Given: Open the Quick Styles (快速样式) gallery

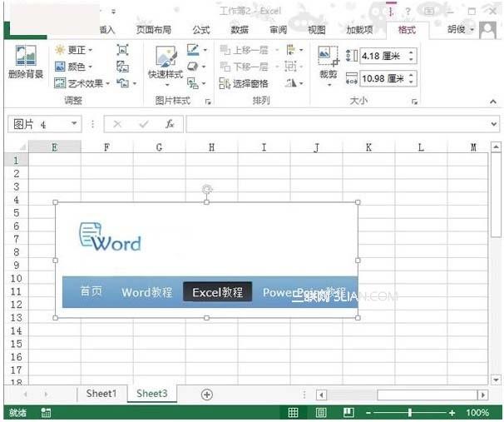Looking at the screenshot, I should 166,66.
